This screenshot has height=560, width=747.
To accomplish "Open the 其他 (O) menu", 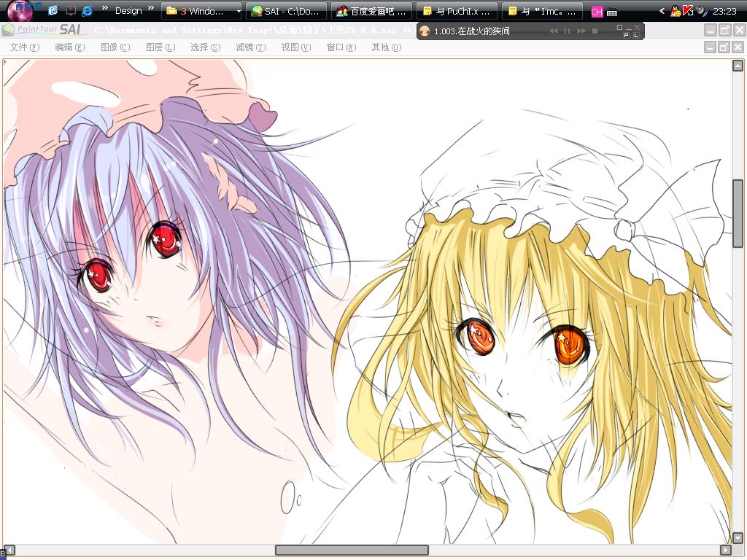I will 387,47.
